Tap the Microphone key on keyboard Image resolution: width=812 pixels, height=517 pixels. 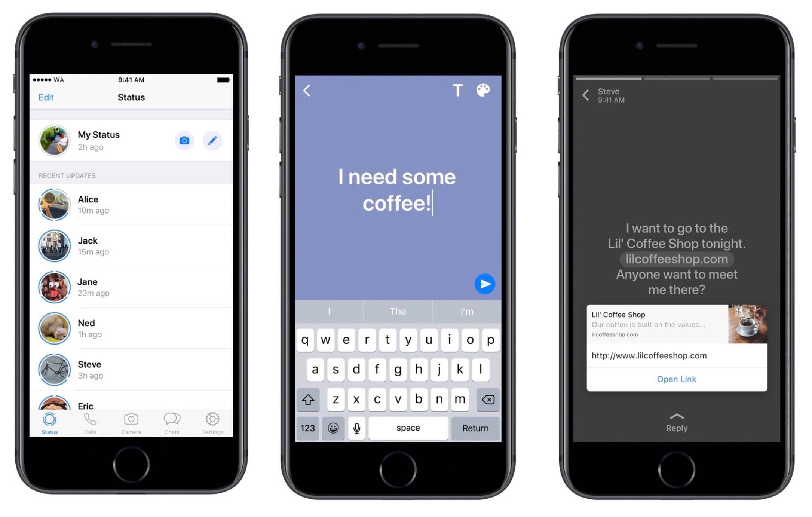356,428
